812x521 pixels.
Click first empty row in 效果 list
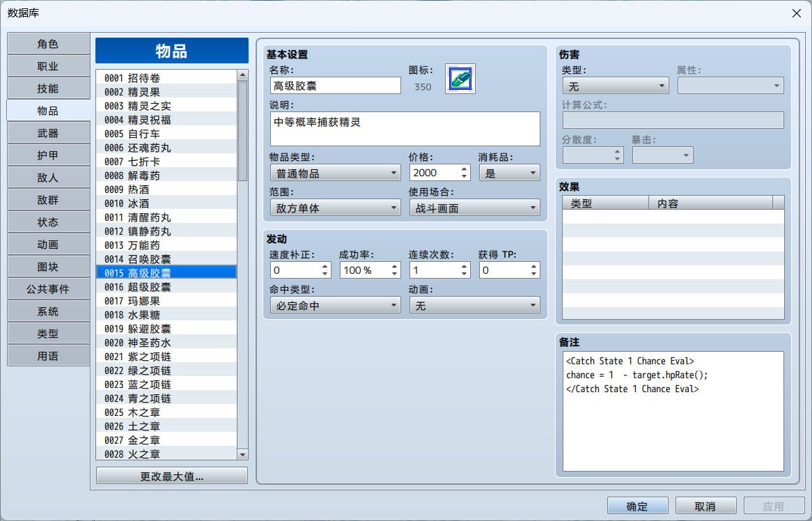(673, 217)
